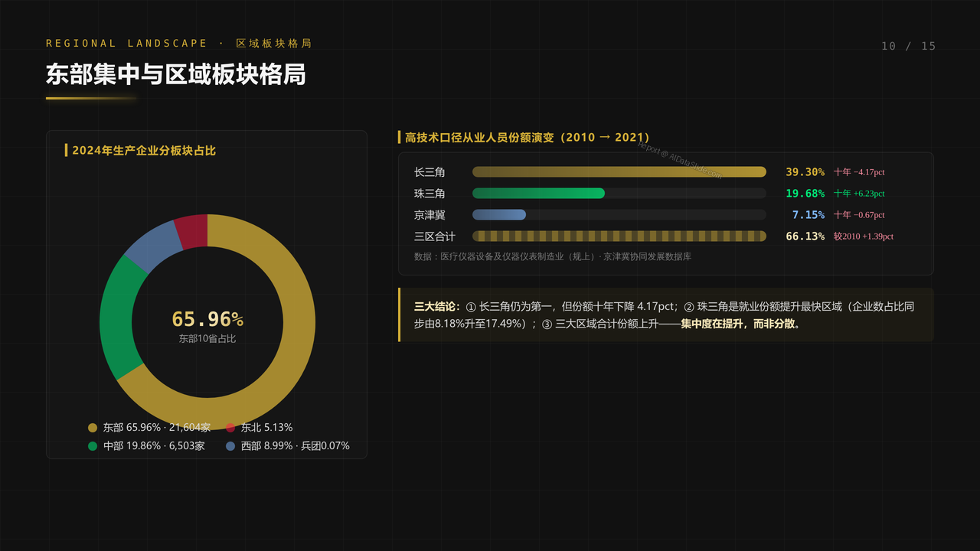Click the 十年 −0.67pct change note

click(859, 216)
